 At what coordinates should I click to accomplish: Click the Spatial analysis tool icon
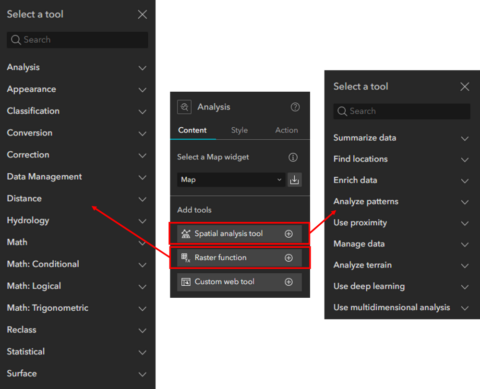[x=186, y=234]
